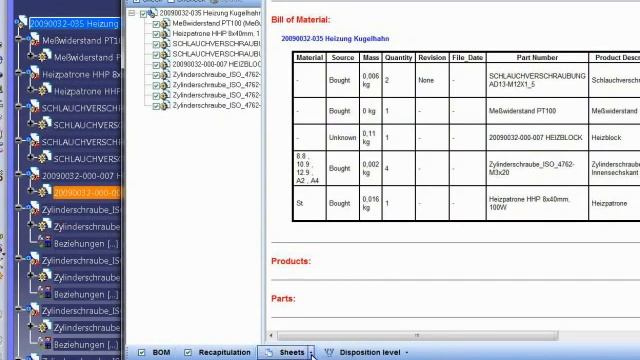Uncheck the root 20090032-035 Heizung Kugelhahn checkbox

tap(143, 14)
